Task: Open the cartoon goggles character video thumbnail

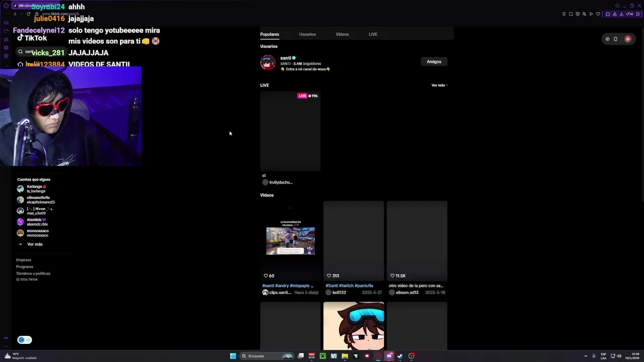Action: click(x=354, y=326)
